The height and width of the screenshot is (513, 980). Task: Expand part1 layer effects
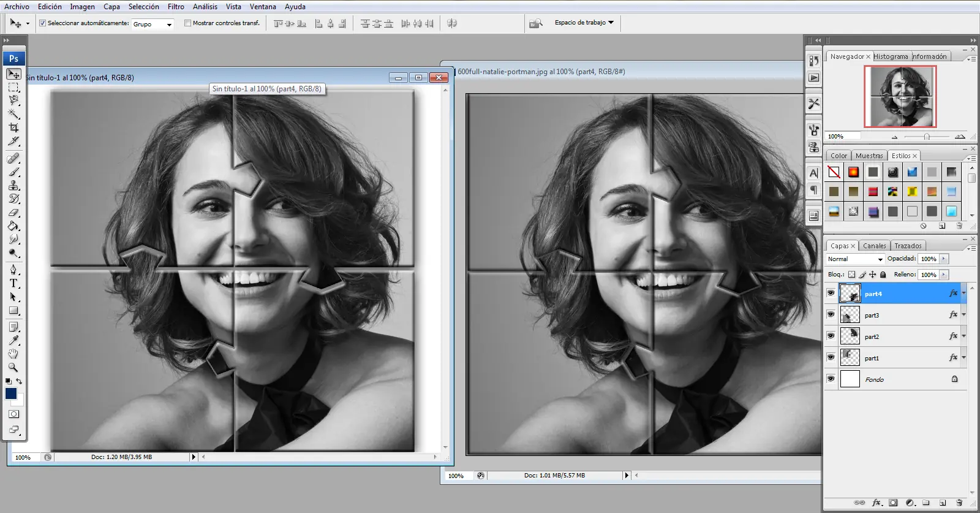[x=963, y=357]
